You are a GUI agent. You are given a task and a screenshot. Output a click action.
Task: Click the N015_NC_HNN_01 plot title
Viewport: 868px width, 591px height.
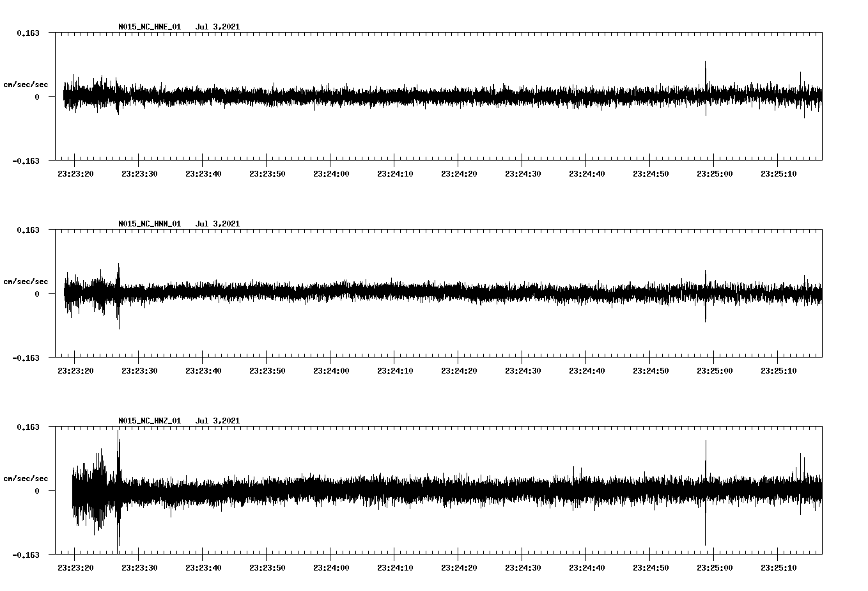pyautogui.click(x=150, y=224)
